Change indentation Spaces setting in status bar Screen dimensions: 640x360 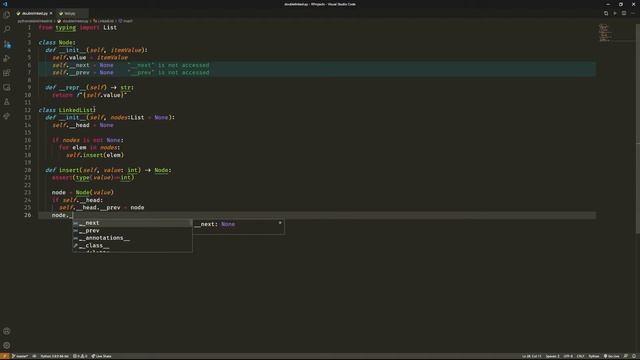click(552, 356)
